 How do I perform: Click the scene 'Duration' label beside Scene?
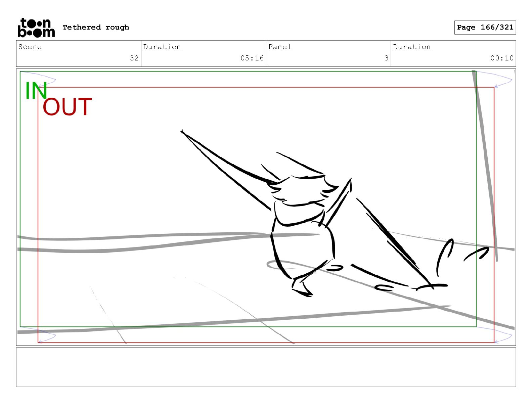pos(162,47)
